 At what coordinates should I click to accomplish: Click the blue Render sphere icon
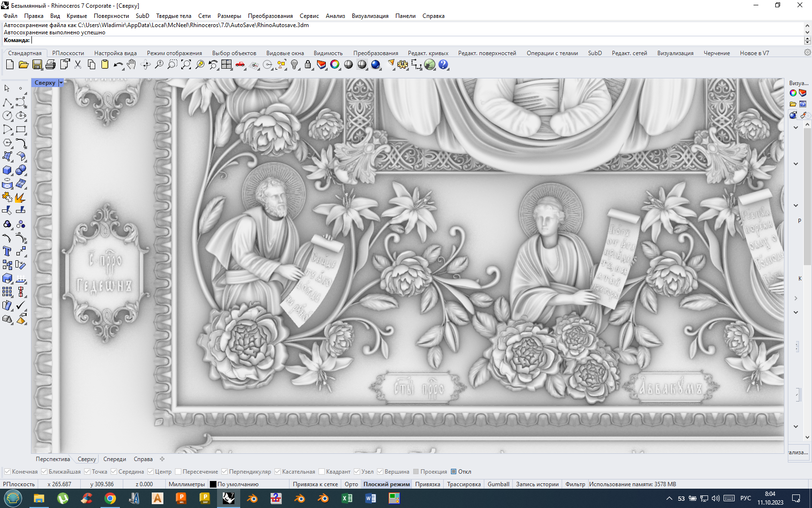376,64
